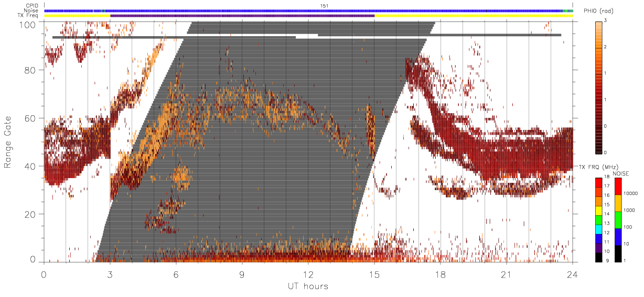Click the black swatch in NOISE legend
This screenshot has width=644, height=297.
click(618, 254)
